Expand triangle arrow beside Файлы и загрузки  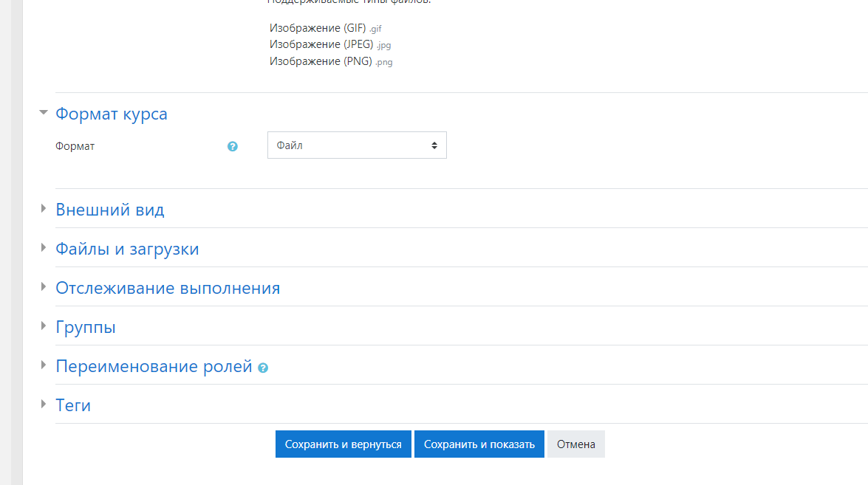click(44, 248)
